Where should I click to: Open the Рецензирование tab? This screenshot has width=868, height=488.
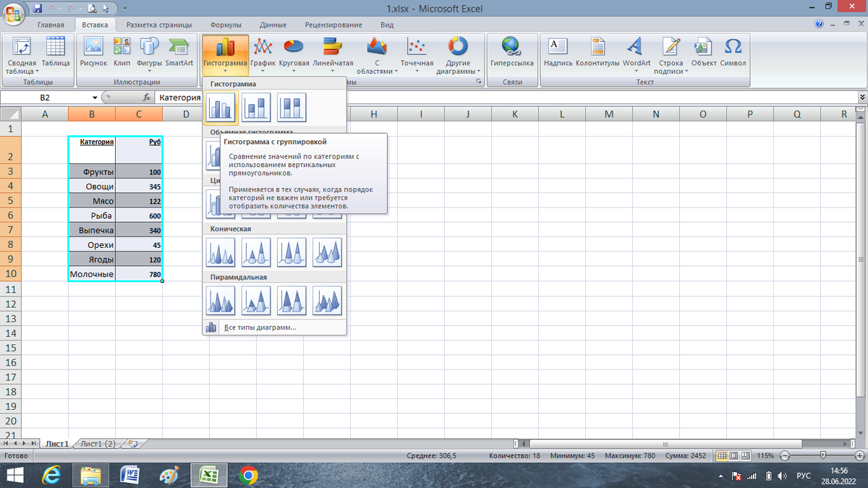tap(333, 25)
